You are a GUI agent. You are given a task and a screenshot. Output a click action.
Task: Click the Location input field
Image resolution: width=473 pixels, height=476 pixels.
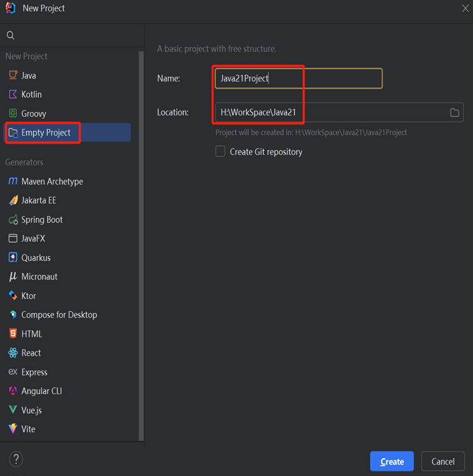click(339, 112)
